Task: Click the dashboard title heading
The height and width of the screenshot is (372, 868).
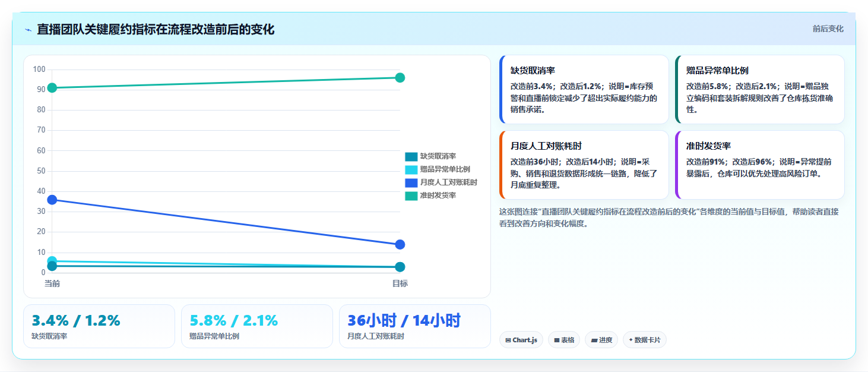Action: tap(156, 30)
